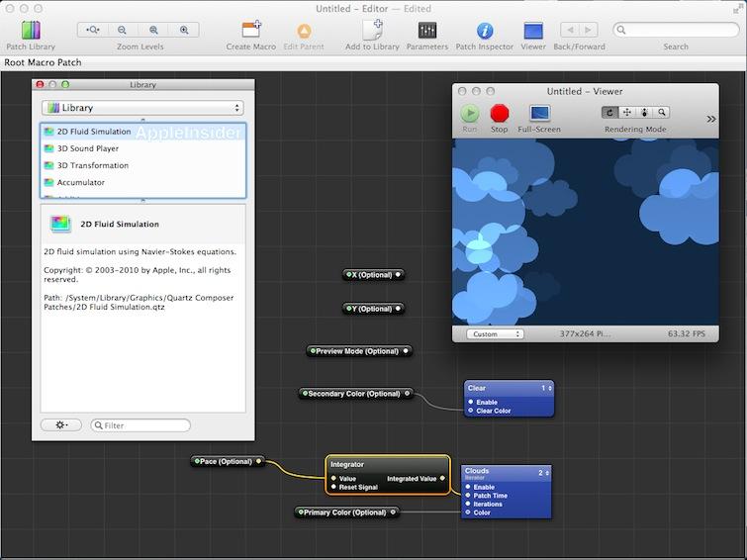
Task: Open the Custom size dropdown in Viewer
Action: point(496,334)
